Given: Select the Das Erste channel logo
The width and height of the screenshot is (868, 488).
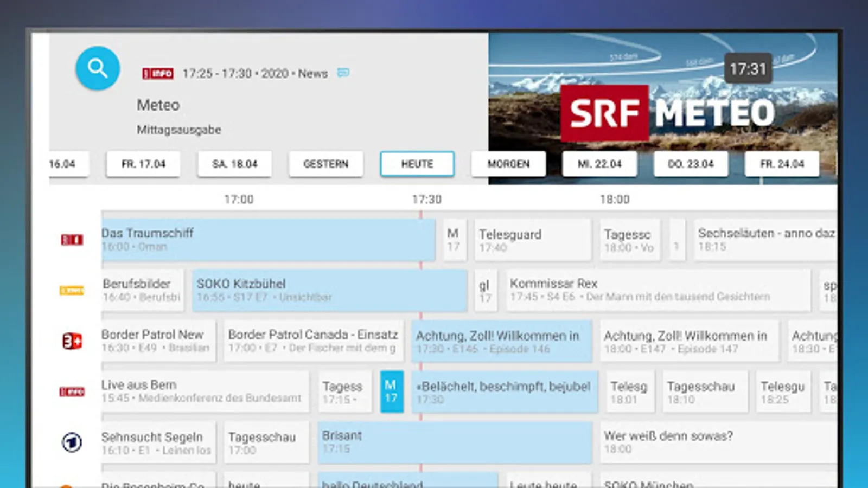Looking at the screenshot, I should [72, 442].
